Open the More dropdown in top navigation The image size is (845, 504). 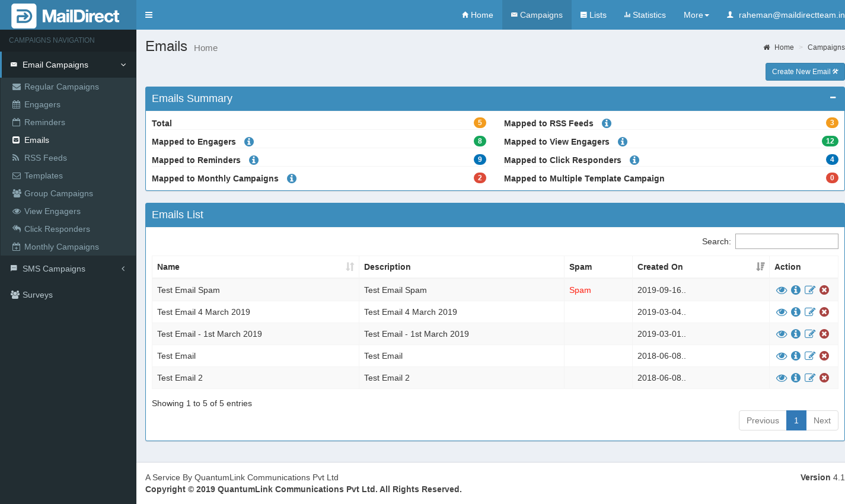pos(696,15)
